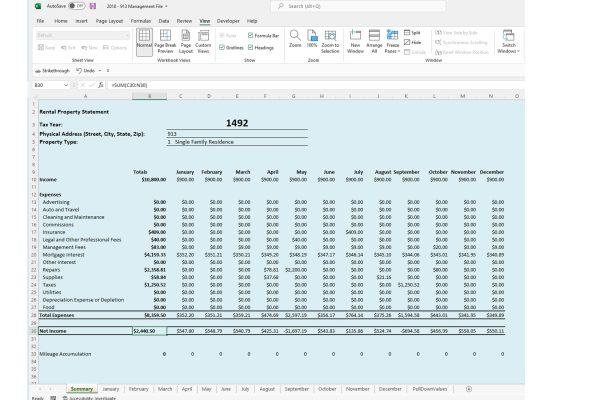The width and height of the screenshot is (600, 400).
Task: Click the Hide window button
Action: [x=412, y=42]
